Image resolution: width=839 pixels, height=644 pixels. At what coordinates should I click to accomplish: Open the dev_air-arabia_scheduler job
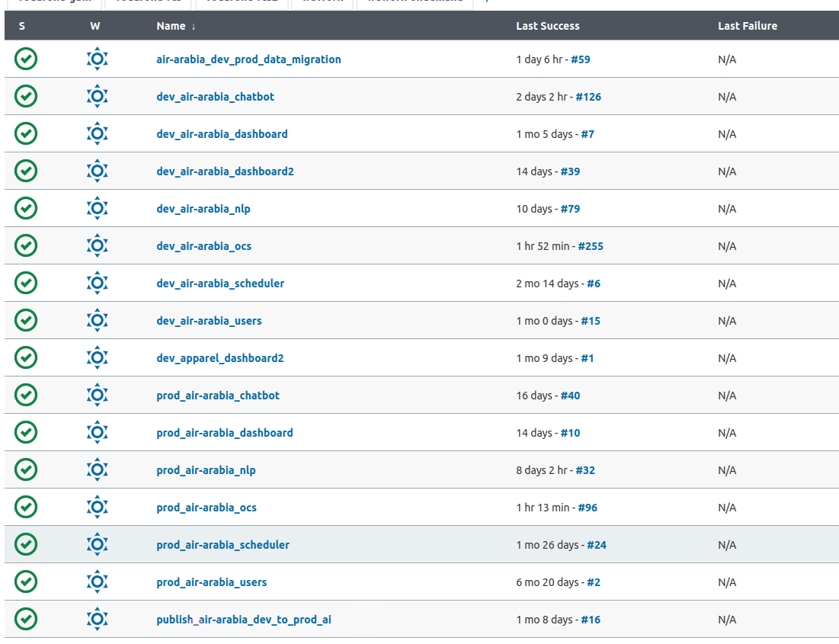220,284
